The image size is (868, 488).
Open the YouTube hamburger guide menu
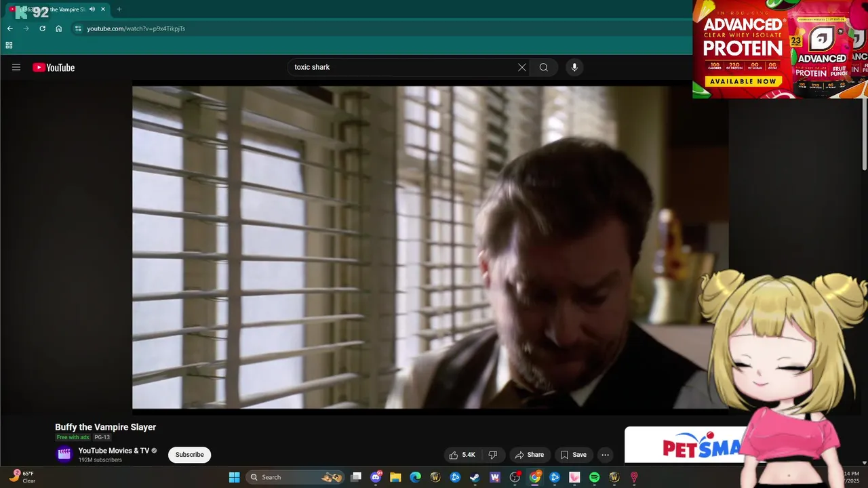[x=16, y=67]
